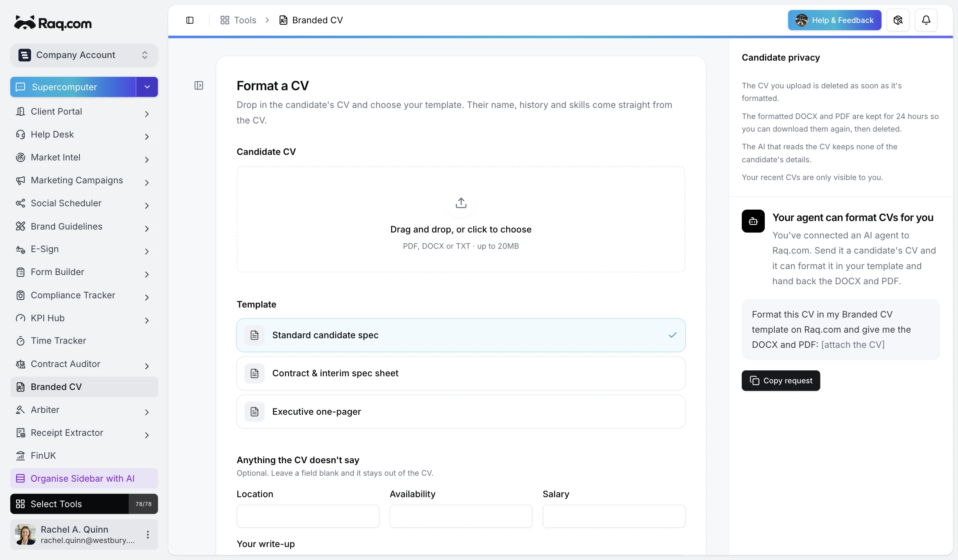958x560 pixels.
Task: Click the Copy request button
Action: tap(781, 381)
